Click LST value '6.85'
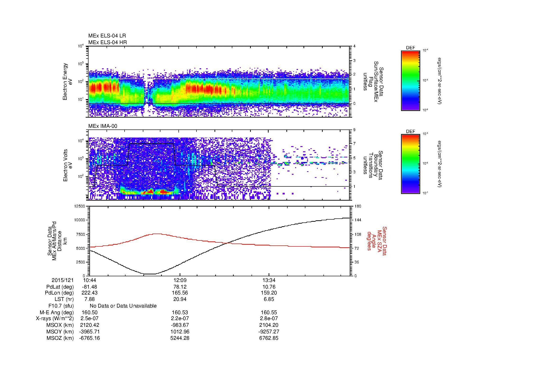 [x=269, y=299]
